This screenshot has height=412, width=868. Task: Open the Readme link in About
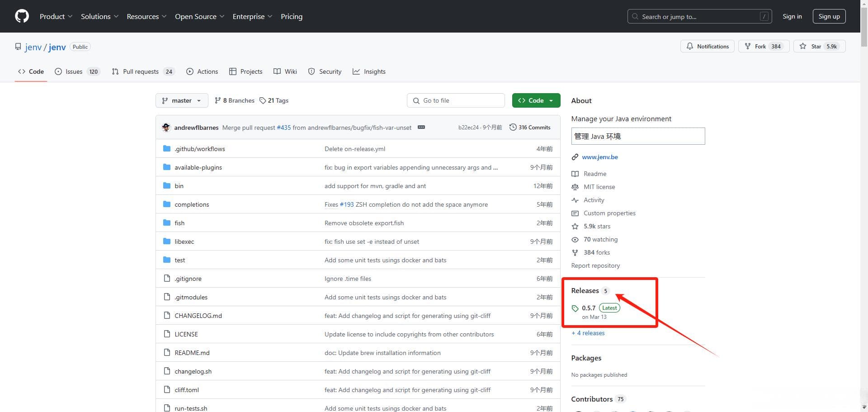click(x=595, y=174)
